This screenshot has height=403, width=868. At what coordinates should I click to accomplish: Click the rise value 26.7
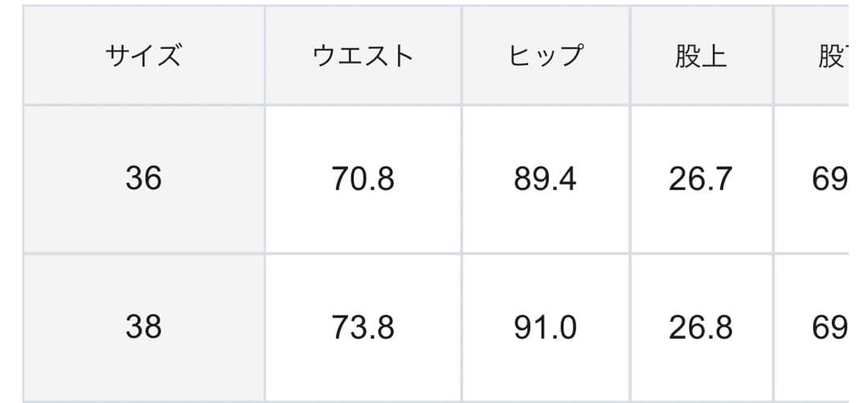(701, 179)
